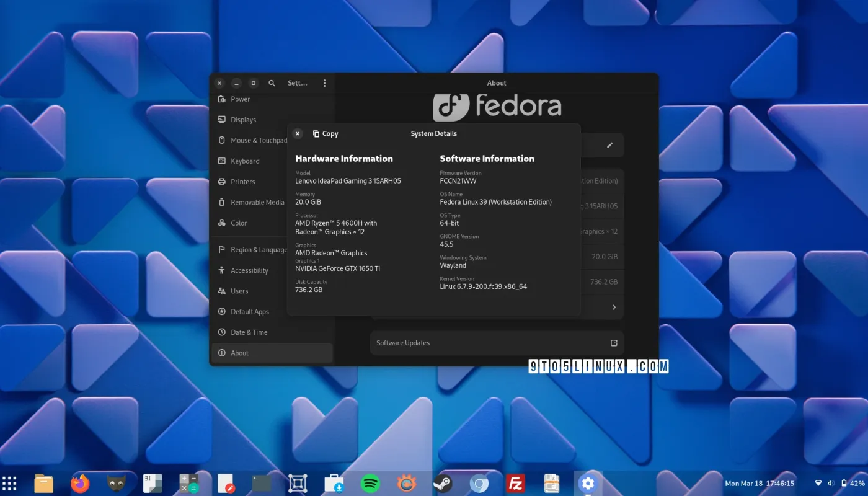Viewport: 868px width, 496px height.
Task: Click the Fedora logo in the About page
Action: point(497,107)
